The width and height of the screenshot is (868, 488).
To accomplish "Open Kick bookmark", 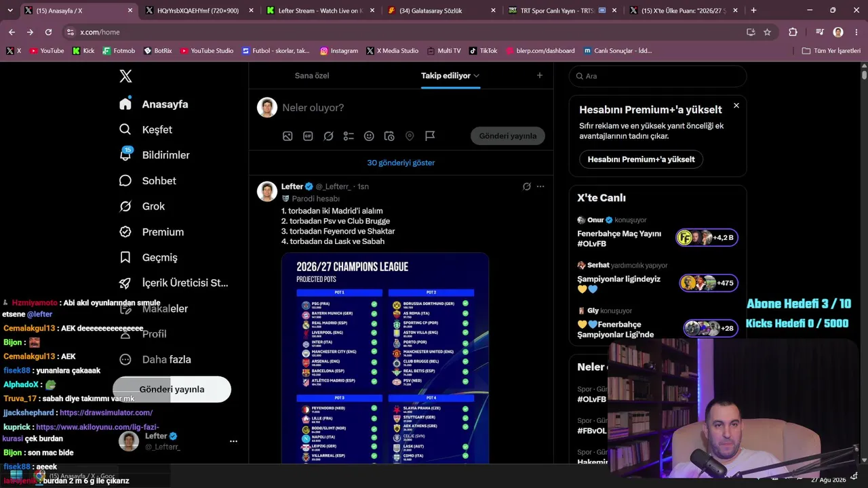I will tap(83, 51).
